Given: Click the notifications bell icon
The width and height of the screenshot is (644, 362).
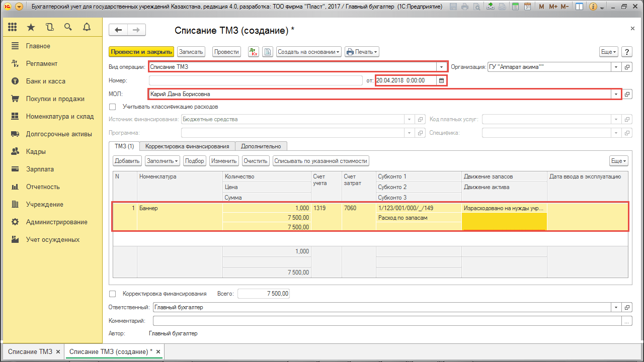Looking at the screenshot, I should pos(87,27).
